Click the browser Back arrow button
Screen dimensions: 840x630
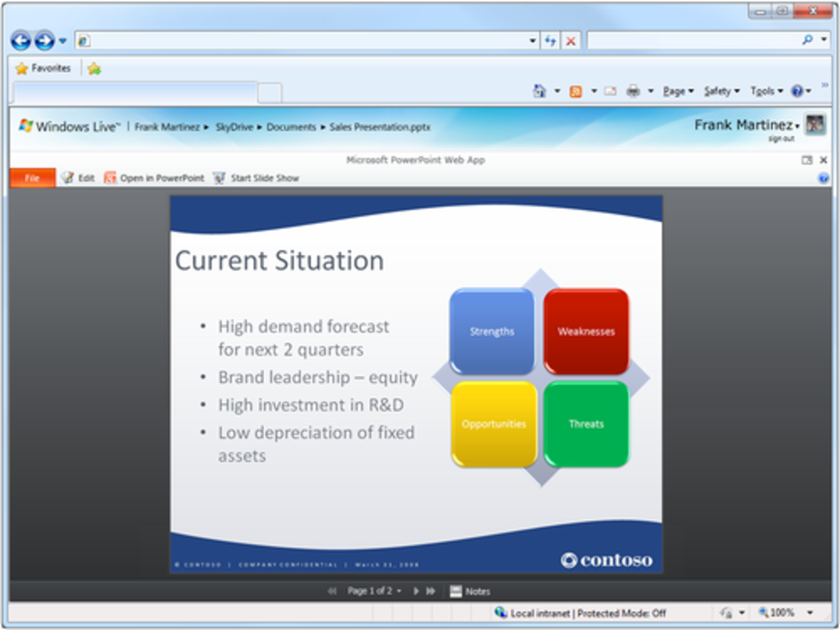21,40
